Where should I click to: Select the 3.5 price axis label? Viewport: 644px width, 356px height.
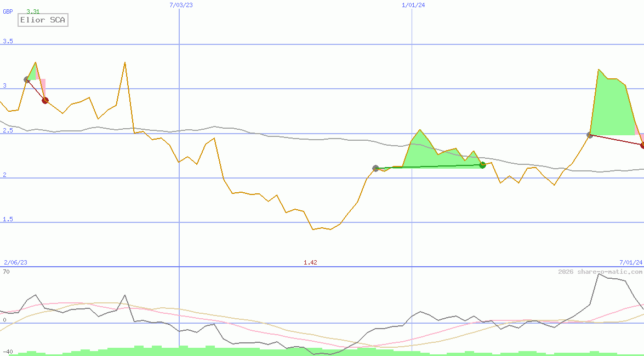(8, 42)
